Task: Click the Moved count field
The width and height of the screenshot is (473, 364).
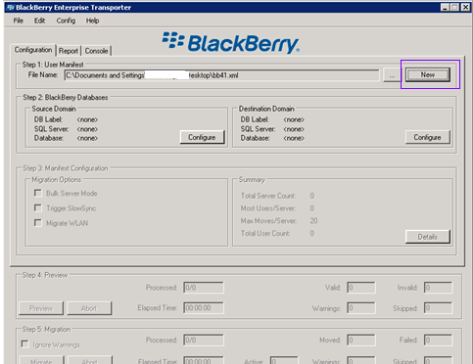Action: tap(361, 340)
